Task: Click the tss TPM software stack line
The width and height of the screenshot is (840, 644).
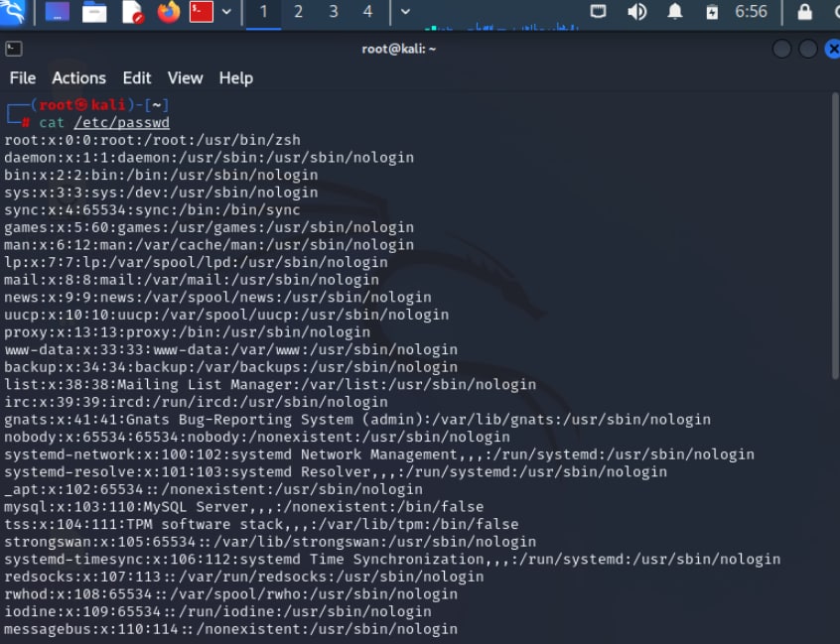Action: [x=261, y=524]
